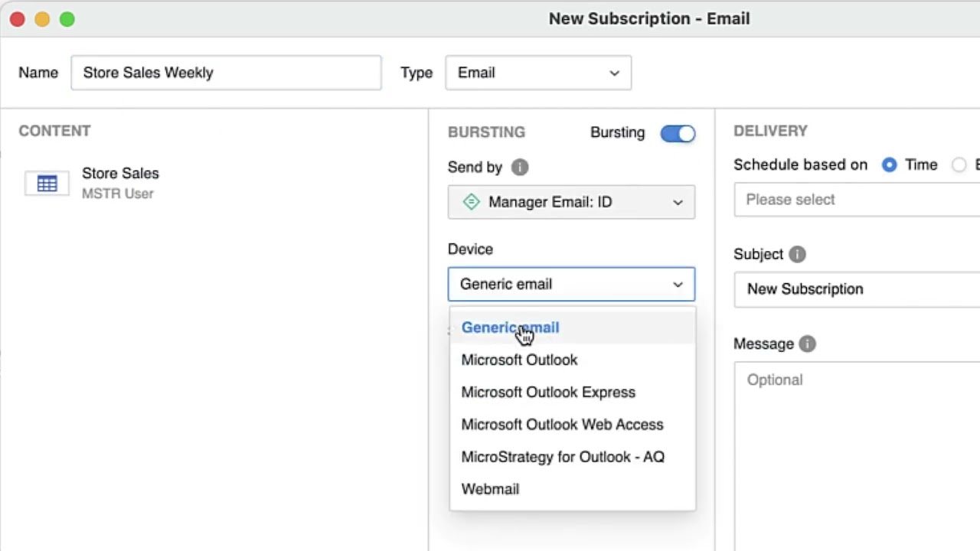
Task: Turn off the Bursting switch
Action: point(678,133)
